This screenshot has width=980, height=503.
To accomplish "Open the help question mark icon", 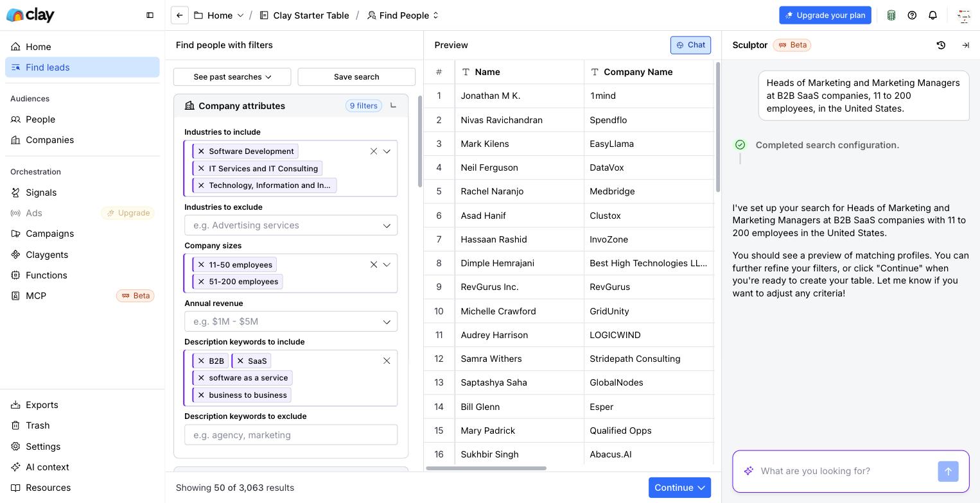I will (x=912, y=15).
